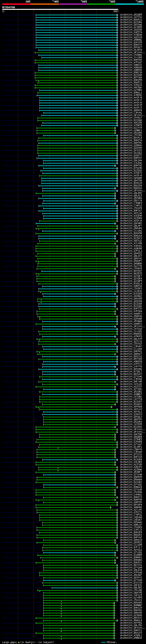The image size is (146, 644).
Task: Select the UniRef100_B0FZ70 hit label
Action: (x=131, y=309)
